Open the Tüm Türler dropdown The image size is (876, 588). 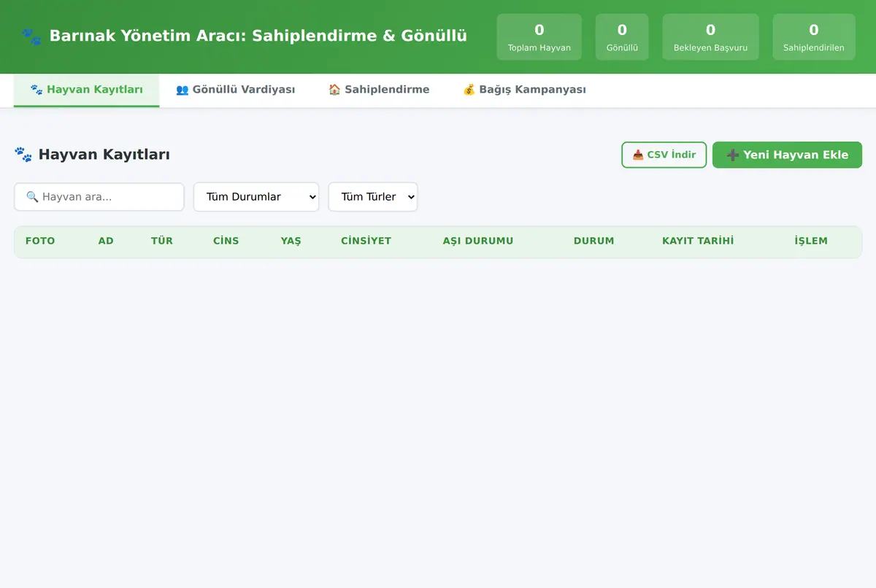[x=373, y=197]
